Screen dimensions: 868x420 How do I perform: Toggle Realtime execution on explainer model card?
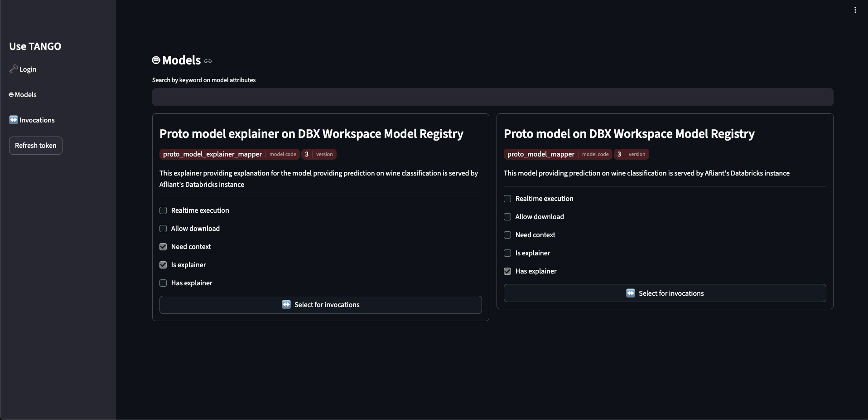coord(163,210)
